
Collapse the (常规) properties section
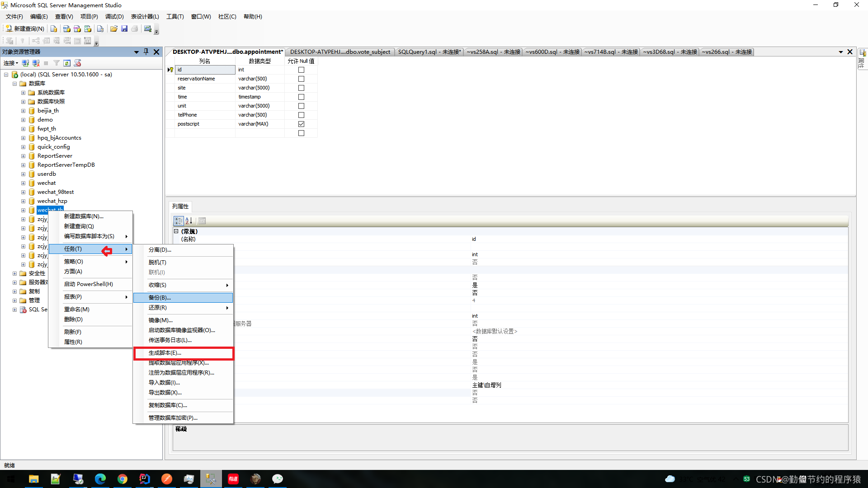pos(176,231)
